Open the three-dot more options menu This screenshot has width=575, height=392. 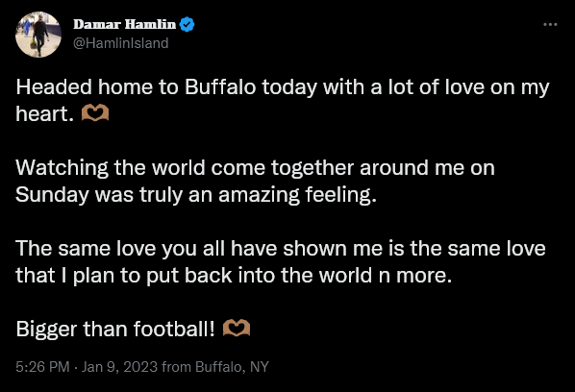tap(550, 25)
